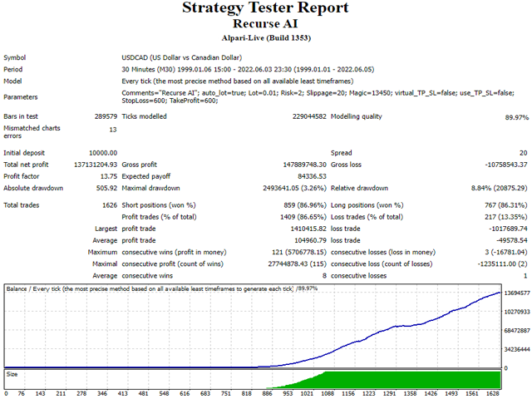This screenshot has height=399, width=532.
Task: Click 'Alpari-Live (Build 1353)' text
Action: tap(266, 38)
